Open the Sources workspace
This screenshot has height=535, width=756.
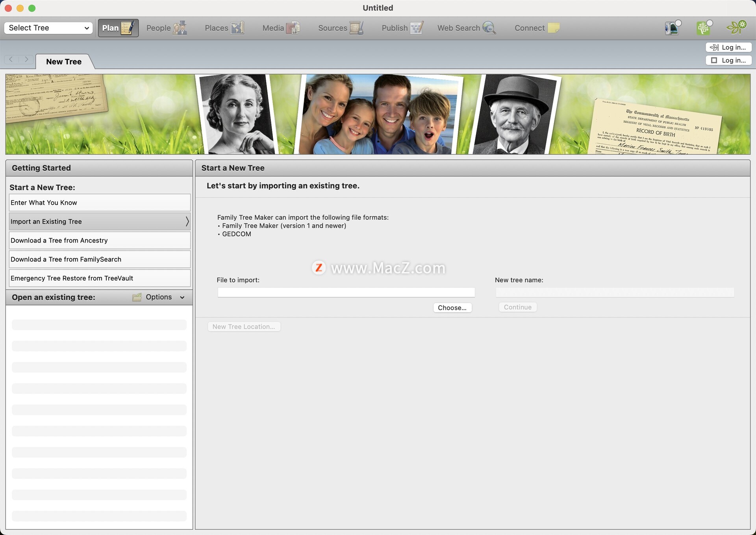point(341,28)
